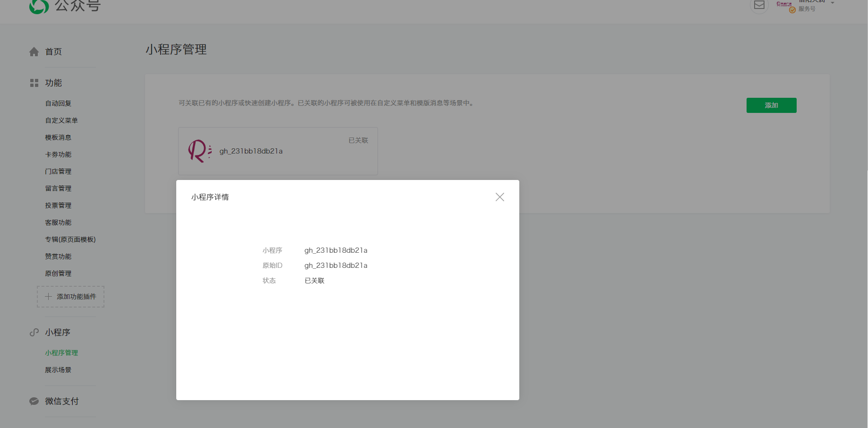
Task: Click 已关联 status on card
Action: pos(358,140)
